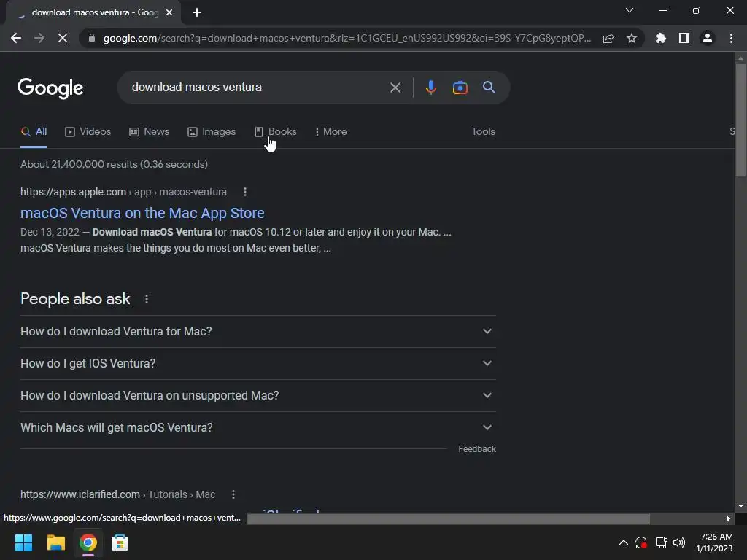The image size is (747, 560).
Task: Open Chrome extensions puzzle icon
Action: tap(661, 38)
